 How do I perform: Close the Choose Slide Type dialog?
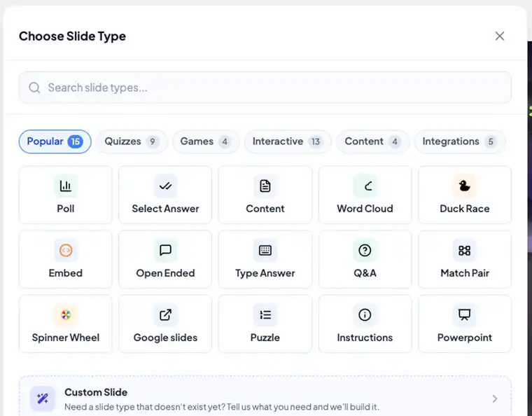pyautogui.click(x=499, y=36)
